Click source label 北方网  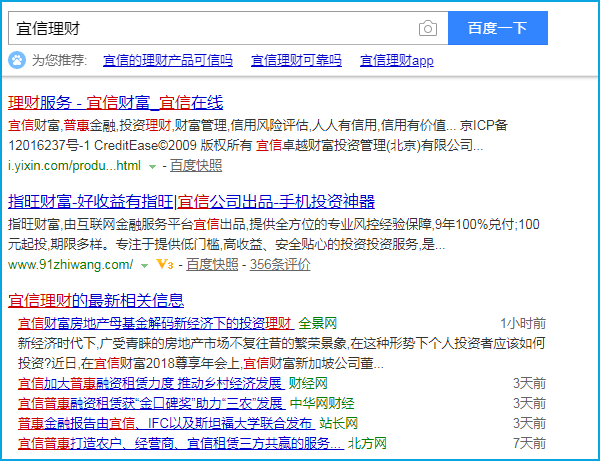pyautogui.click(x=367, y=443)
